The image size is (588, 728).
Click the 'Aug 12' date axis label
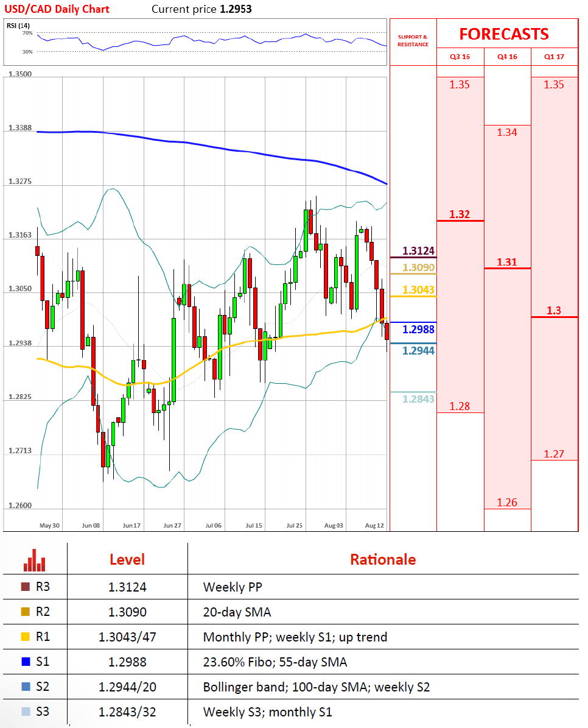click(375, 526)
